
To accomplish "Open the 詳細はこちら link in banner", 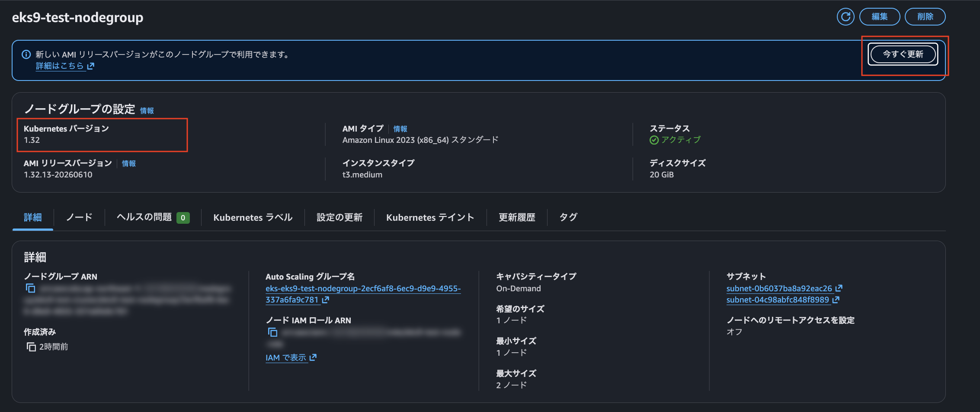I will tap(60, 66).
